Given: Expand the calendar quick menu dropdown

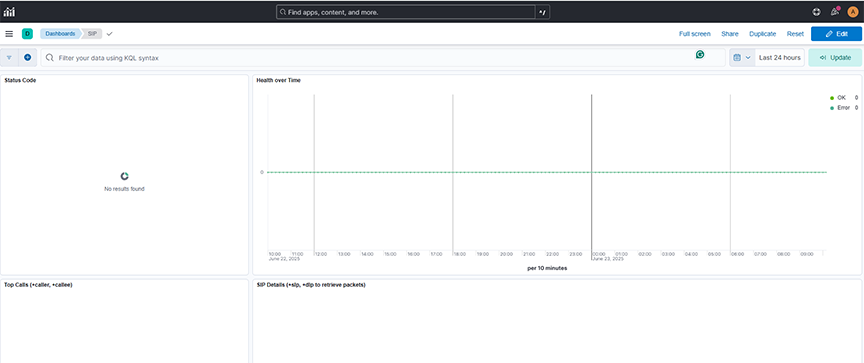Looking at the screenshot, I should (x=742, y=57).
